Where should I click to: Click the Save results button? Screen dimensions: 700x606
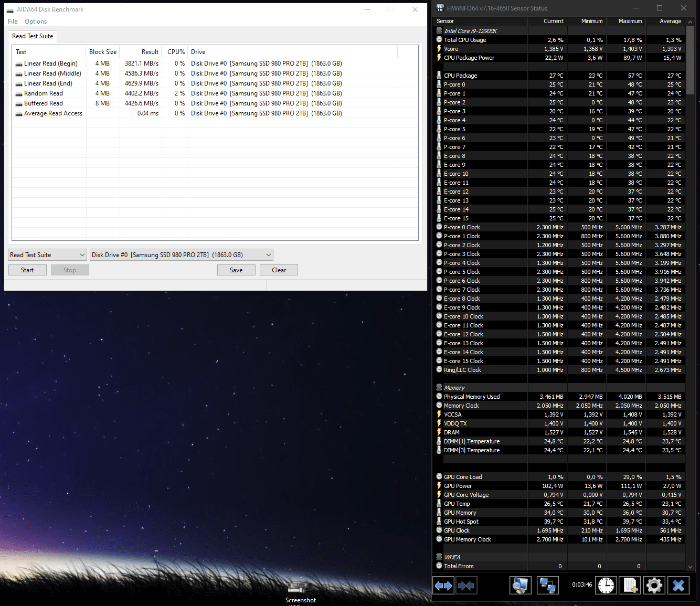pyautogui.click(x=236, y=270)
